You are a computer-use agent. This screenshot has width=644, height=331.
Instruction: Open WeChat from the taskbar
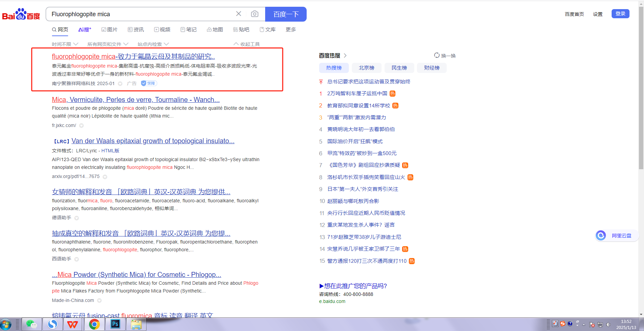point(32,324)
